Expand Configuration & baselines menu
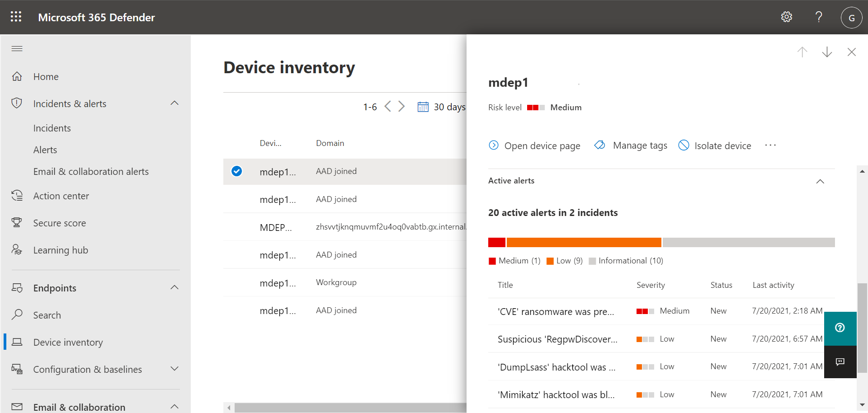Viewport: 868px width, 413px height. point(175,369)
